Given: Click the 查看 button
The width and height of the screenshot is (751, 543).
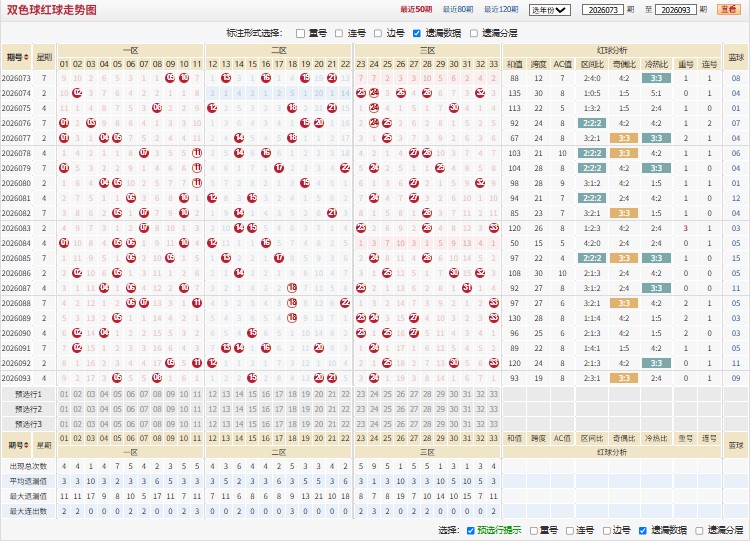Looking at the screenshot, I should click(729, 10).
